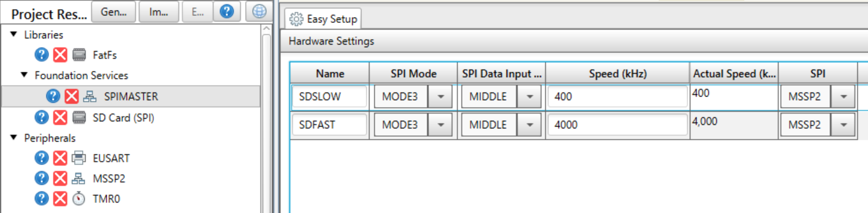Select EUSART in the tree

pyautogui.click(x=111, y=158)
